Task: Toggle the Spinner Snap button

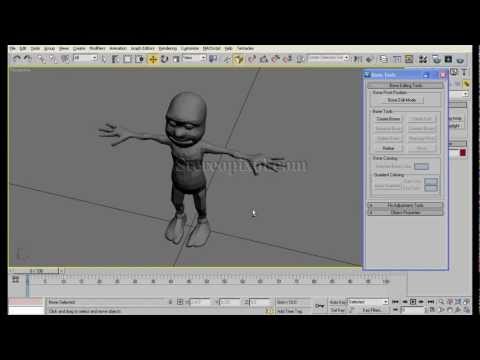Action: click(287, 59)
